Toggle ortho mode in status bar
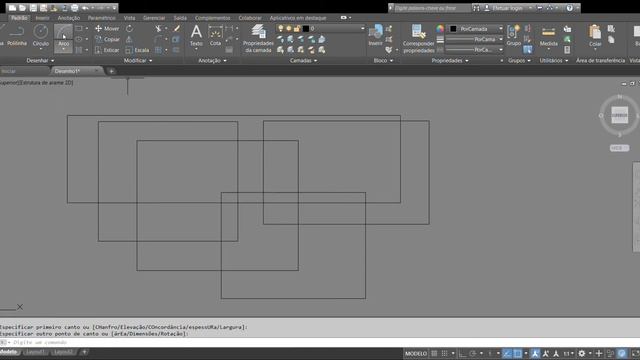This screenshot has height=360, width=640. (462, 353)
